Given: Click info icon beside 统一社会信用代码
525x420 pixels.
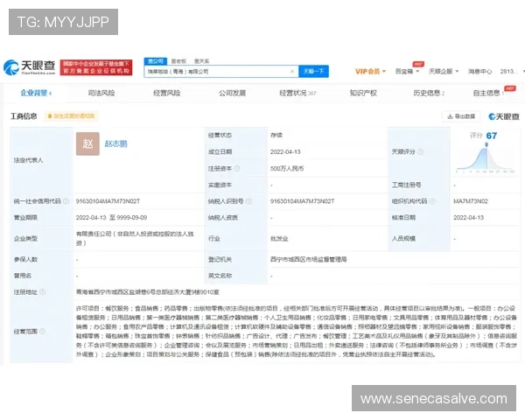Looking at the screenshot, I should (x=66, y=201).
